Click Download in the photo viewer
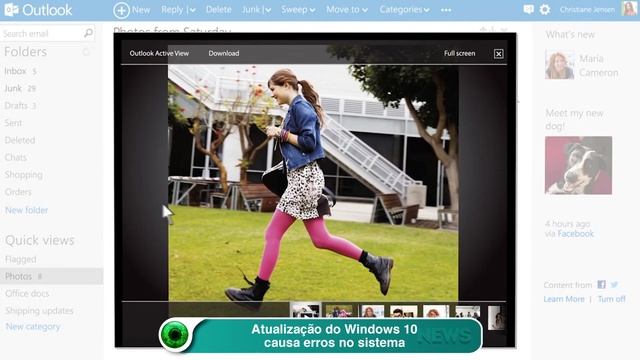 click(x=224, y=53)
